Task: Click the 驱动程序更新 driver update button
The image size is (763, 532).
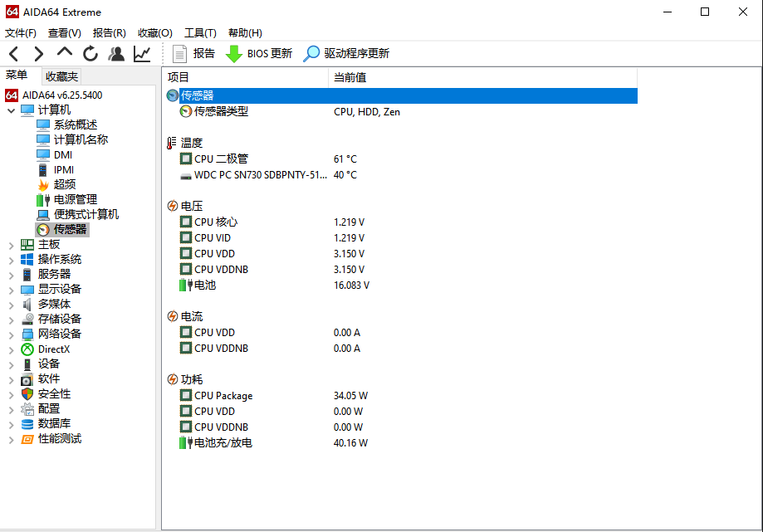Action: pos(346,53)
